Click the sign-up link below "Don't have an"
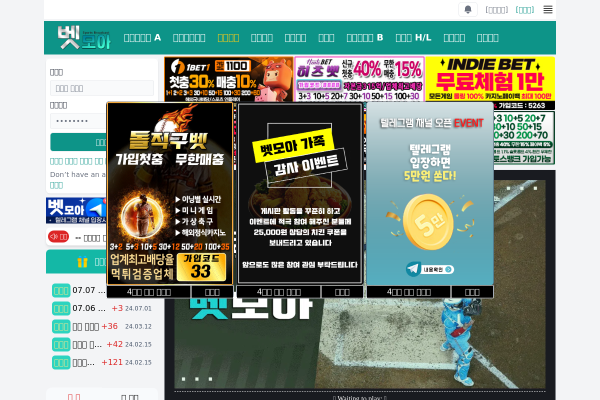The image size is (600, 400). (57, 186)
